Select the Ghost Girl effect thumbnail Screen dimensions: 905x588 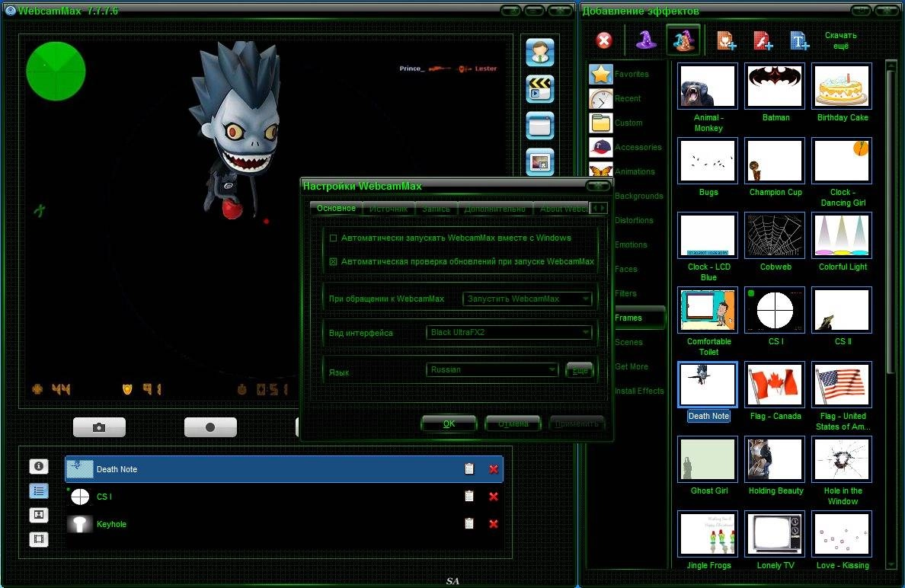click(708, 459)
